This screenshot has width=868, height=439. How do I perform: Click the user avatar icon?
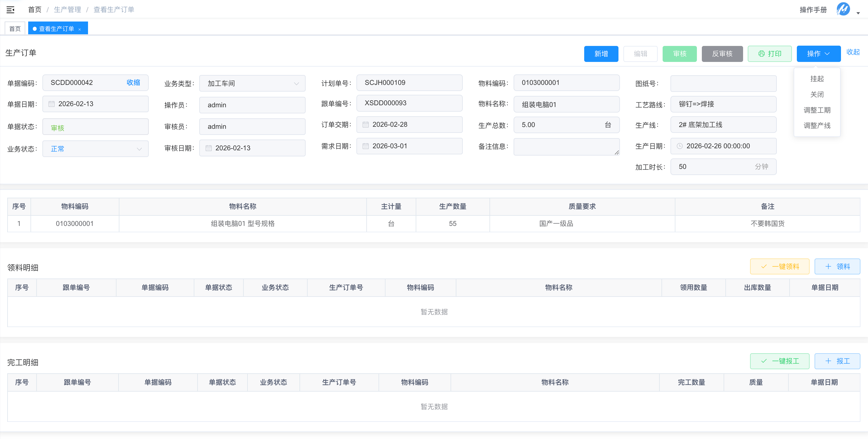point(843,9)
